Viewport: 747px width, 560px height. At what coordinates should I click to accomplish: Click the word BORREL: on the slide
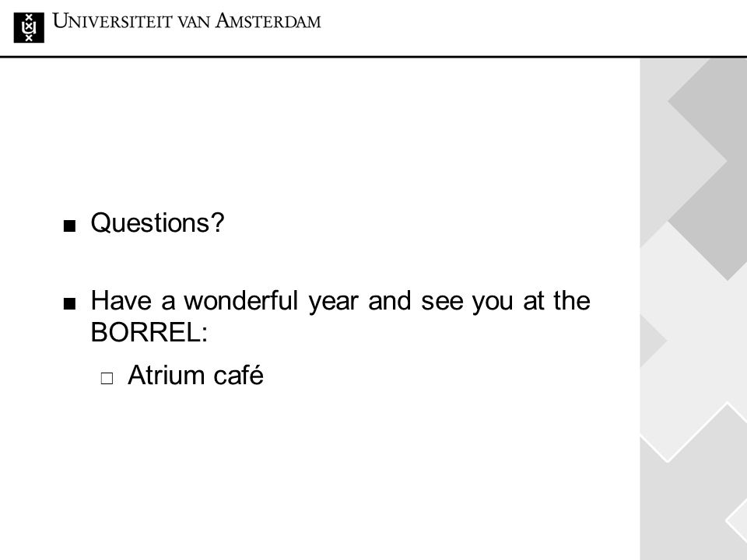pyautogui.click(x=149, y=332)
